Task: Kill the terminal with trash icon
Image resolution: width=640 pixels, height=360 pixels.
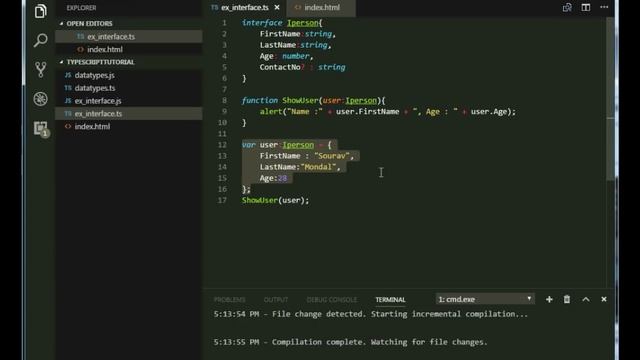Action: click(567, 299)
